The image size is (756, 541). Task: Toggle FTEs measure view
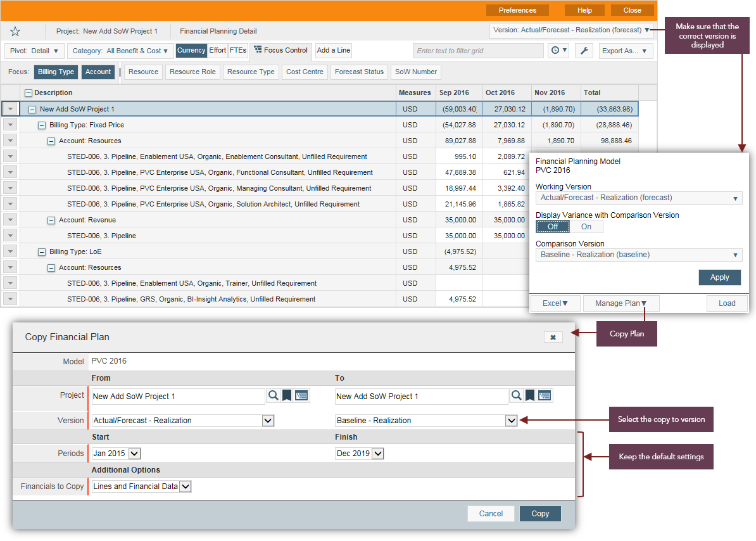click(x=238, y=50)
